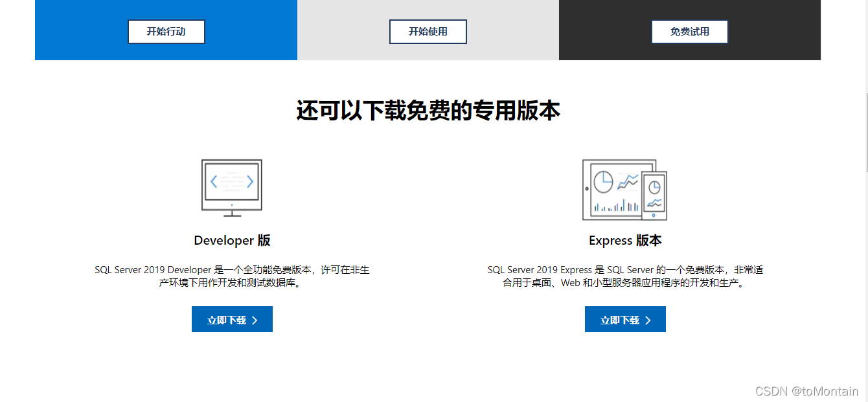Click the SQL Server 2019 Developer description text
This screenshot has width=868, height=402.
pos(232,276)
